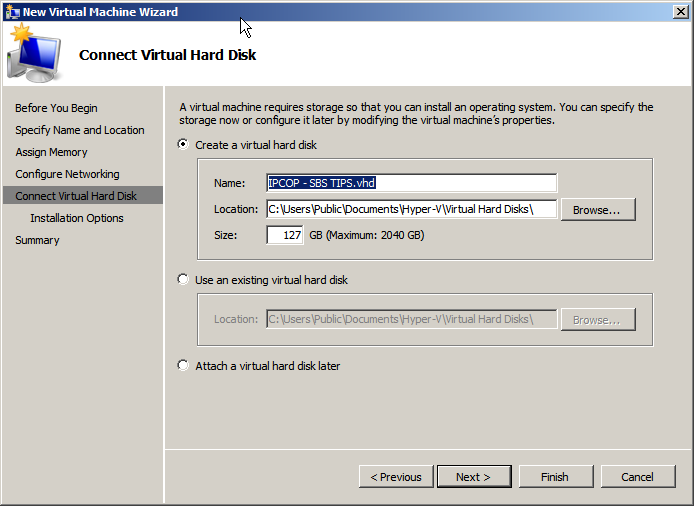Select 'Use an existing virtual hard disk'
Viewport: 694px width, 506px height.
183,280
